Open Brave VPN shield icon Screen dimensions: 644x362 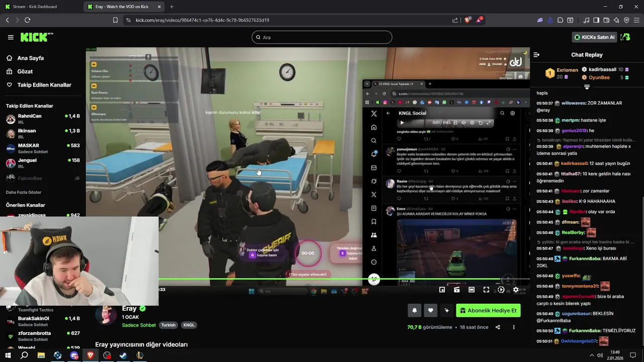[x=626, y=20]
